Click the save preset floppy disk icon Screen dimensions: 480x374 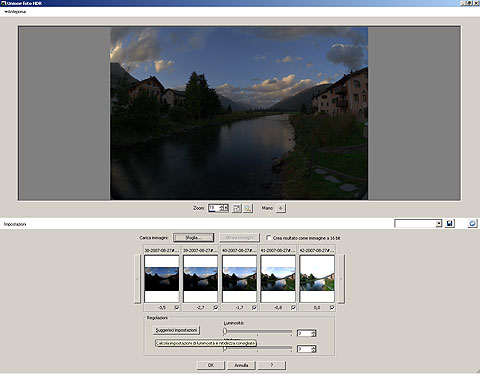(450, 223)
